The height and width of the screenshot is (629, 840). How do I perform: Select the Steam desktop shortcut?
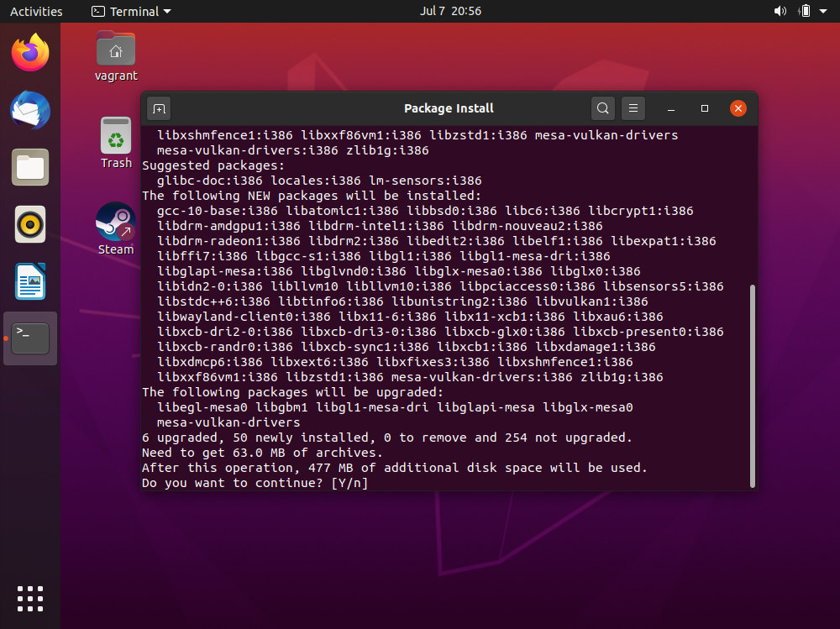click(116, 228)
